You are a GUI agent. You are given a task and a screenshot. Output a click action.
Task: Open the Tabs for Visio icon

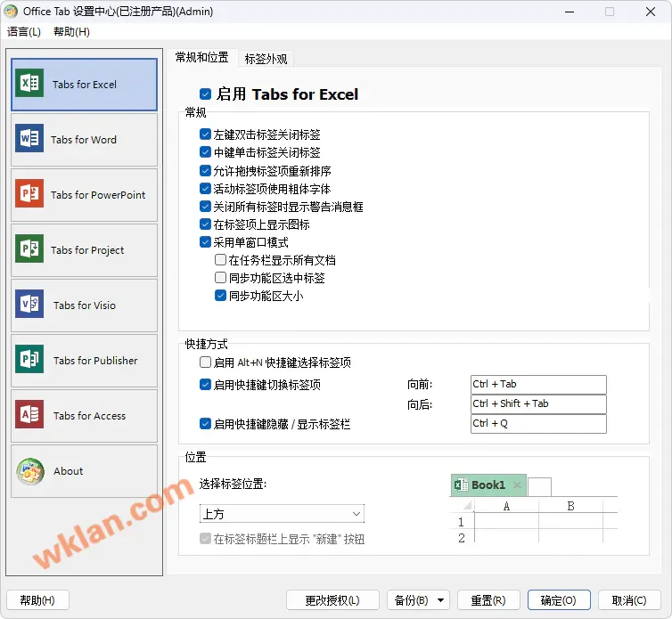point(29,304)
